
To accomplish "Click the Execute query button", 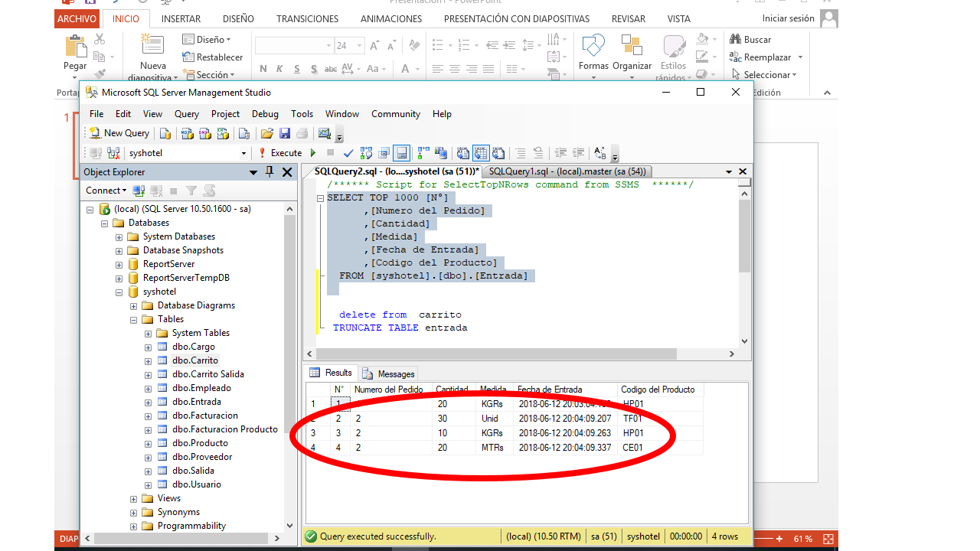I will (280, 153).
